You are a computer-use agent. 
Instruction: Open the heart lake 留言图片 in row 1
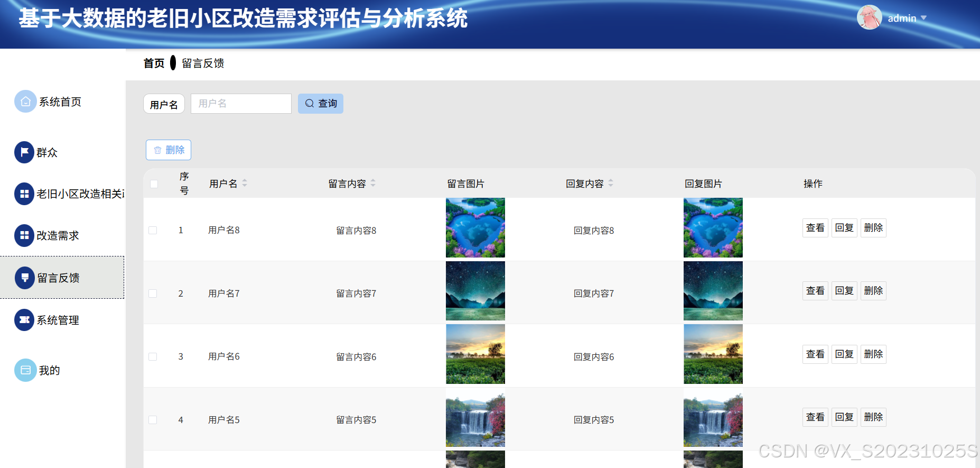tap(475, 228)
